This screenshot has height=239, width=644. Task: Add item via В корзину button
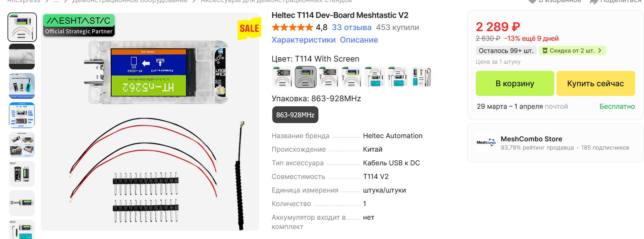(x=515, y=83)
